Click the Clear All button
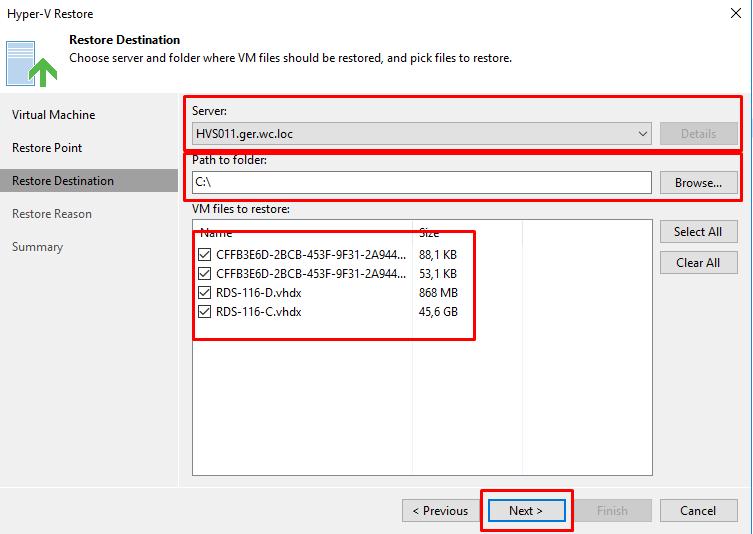The width and height of the screenshot is (753, 534). tap(698, 263)
